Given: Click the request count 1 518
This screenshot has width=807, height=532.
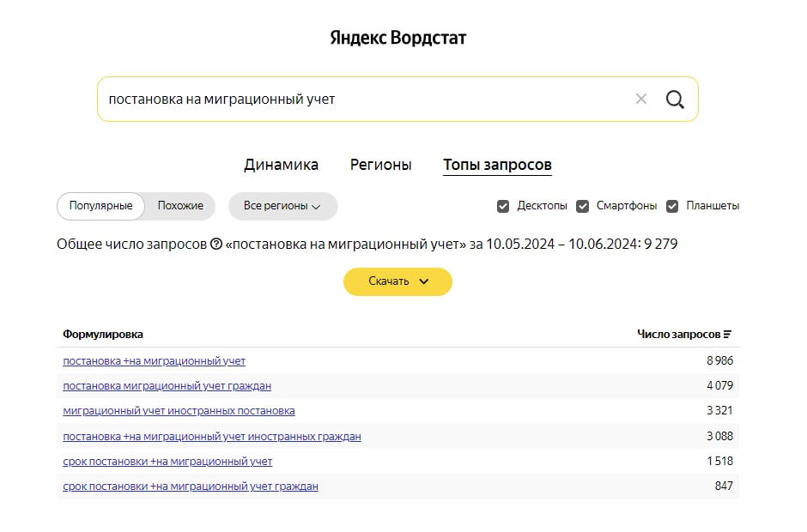Looking at the screenshot, I should pyautogui.click(x=719, y=461).
